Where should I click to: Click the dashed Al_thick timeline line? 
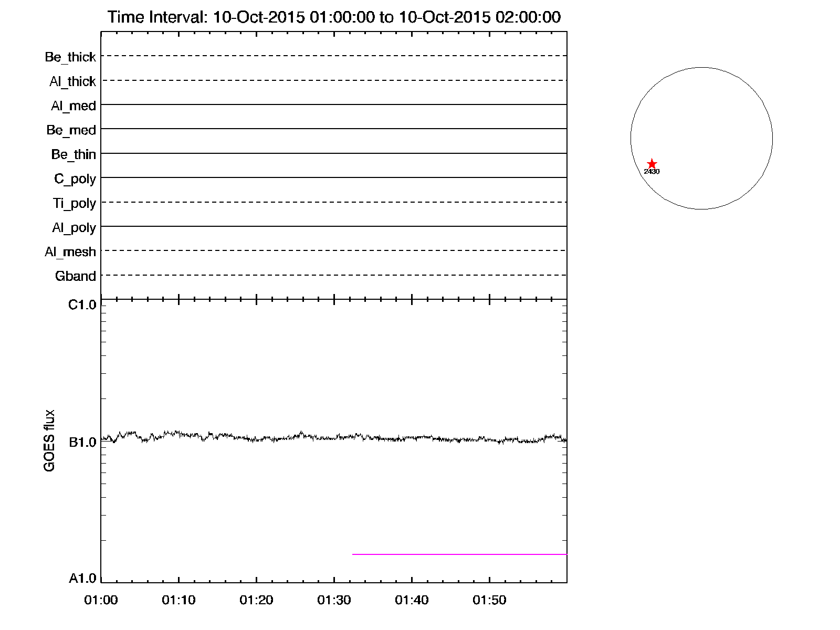point(334,80)
